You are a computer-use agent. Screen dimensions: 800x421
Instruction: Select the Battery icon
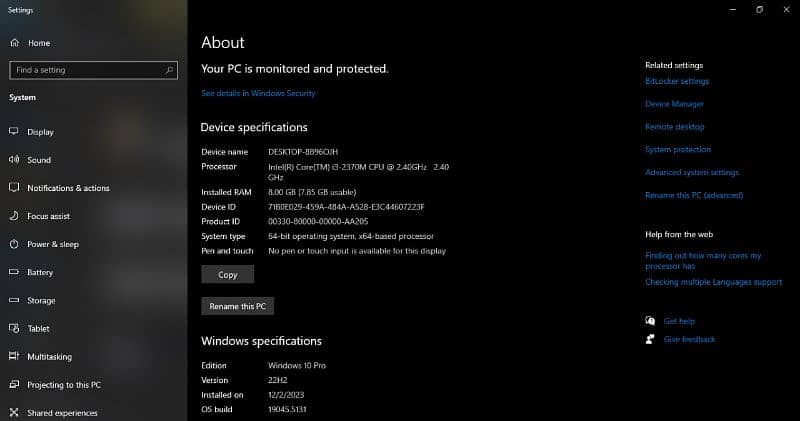(15, 272)
